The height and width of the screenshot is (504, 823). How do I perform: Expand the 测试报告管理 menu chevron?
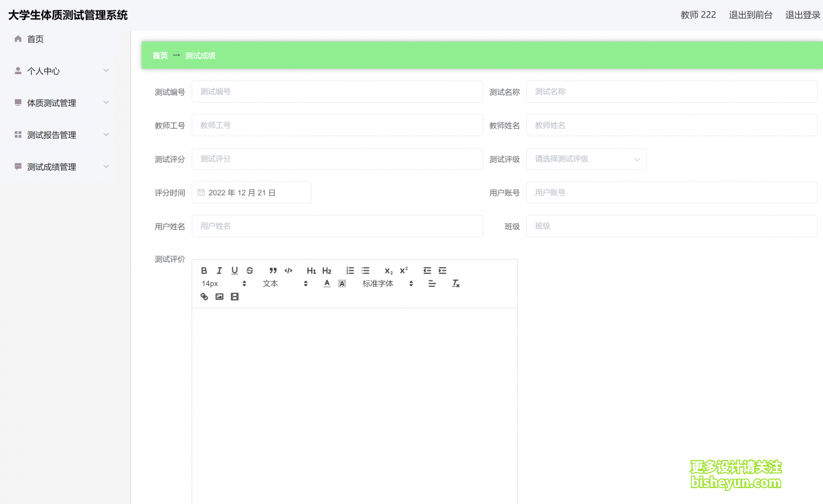click(x=106, y=135)
